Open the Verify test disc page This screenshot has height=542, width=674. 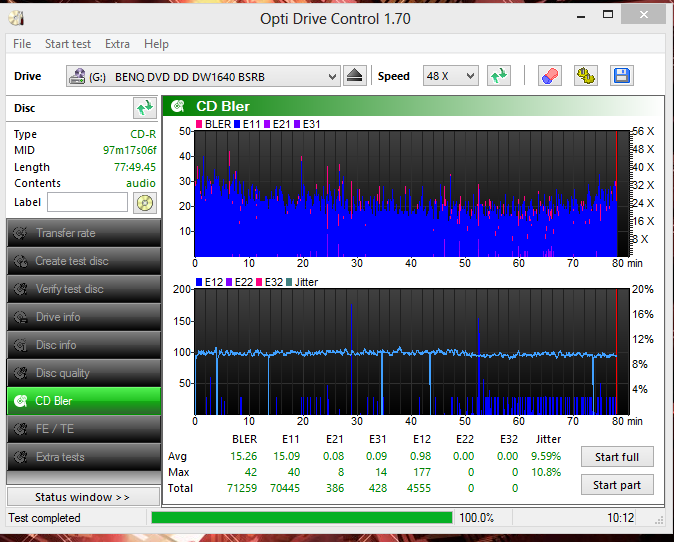[x=84, y=289]
